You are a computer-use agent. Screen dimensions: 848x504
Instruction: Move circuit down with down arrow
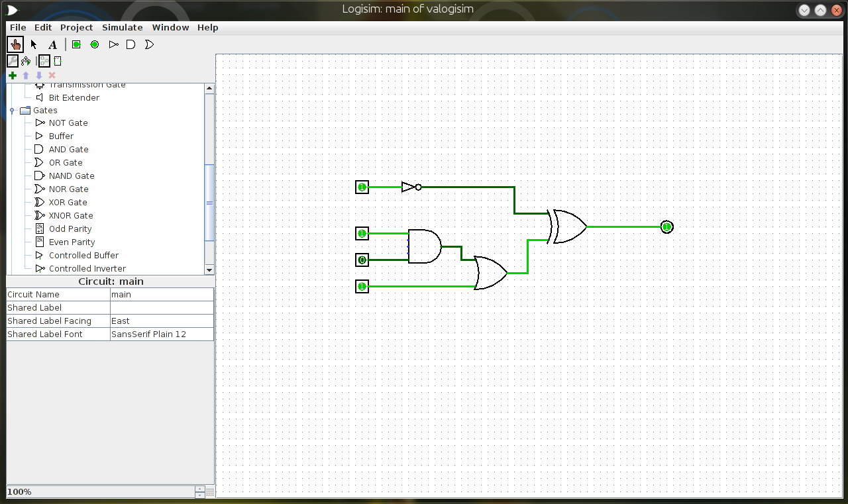tap(39, 76)
